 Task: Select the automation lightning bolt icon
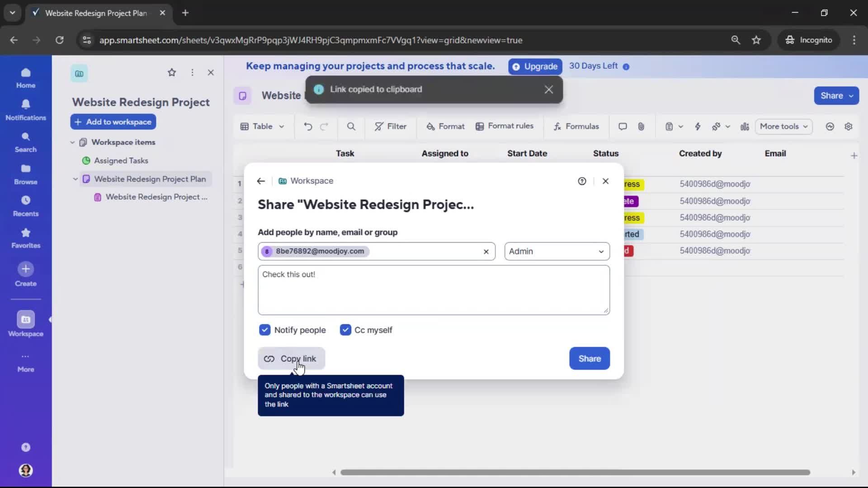(x=698, y=127)
